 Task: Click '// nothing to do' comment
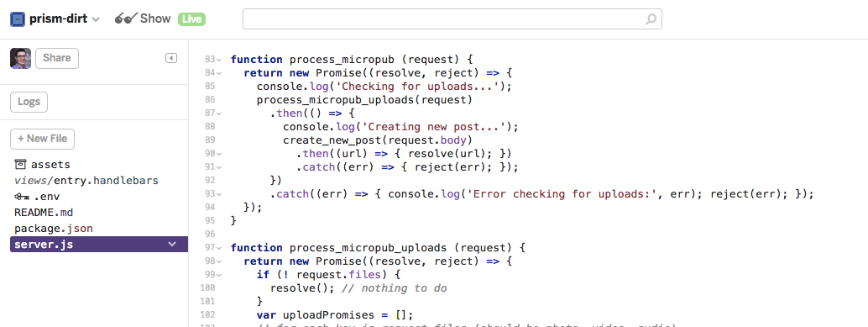(x=395, y=288)
